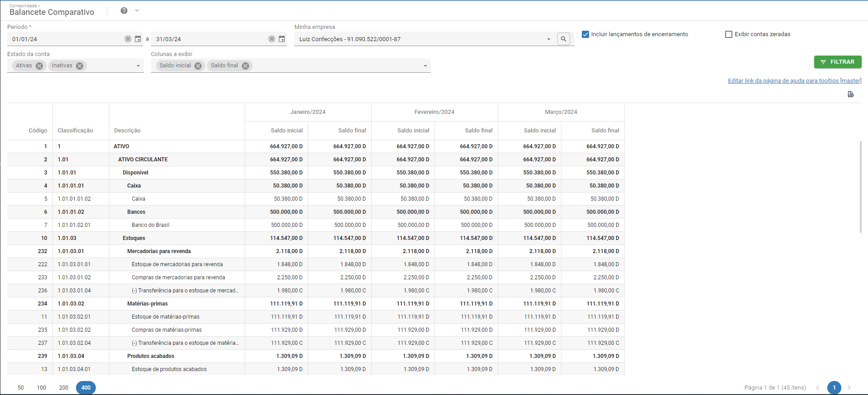Open the Estado da conta dropdown
Image resolution: width=868 pixels, height=395 pixels.
pyautogui.click(x=138, y=66)
